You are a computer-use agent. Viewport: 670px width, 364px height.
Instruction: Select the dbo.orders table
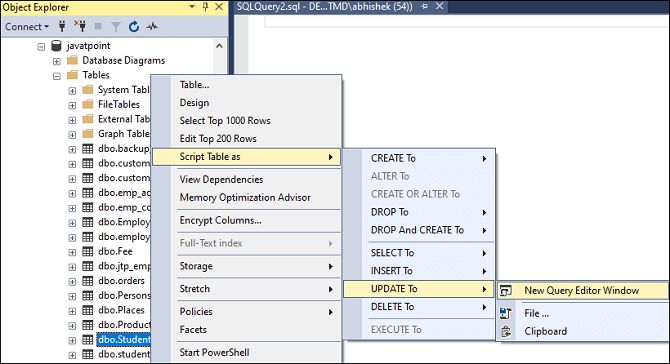click(x=121, y=281)
